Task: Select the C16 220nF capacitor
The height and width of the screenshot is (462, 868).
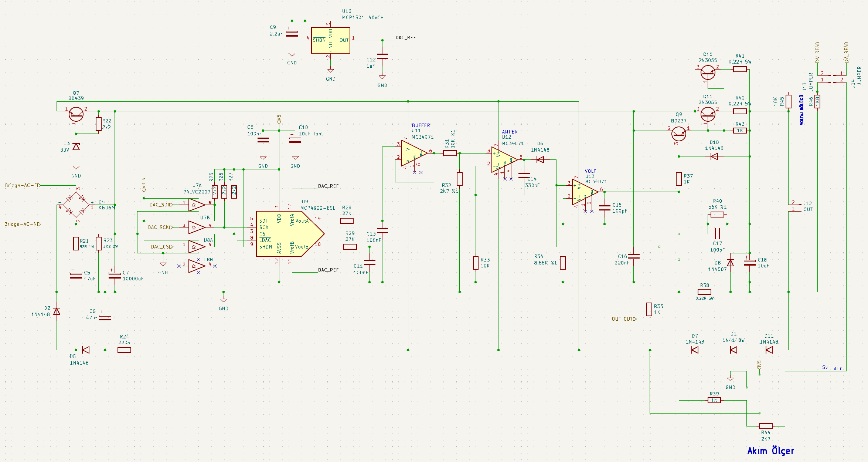Action: 634,256
